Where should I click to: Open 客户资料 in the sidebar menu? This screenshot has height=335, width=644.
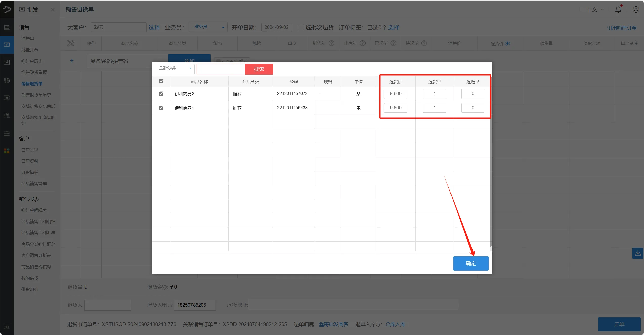pyautogui.click(x=30, y=161)
